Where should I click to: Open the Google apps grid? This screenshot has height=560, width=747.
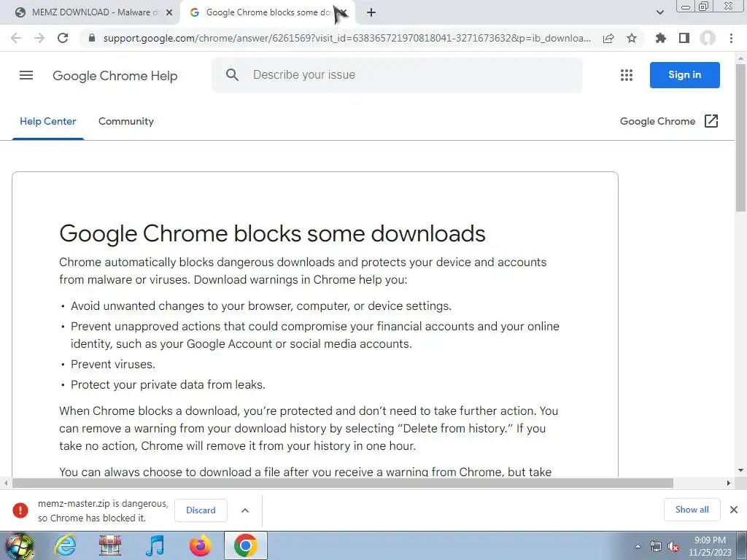pos(627,75)
